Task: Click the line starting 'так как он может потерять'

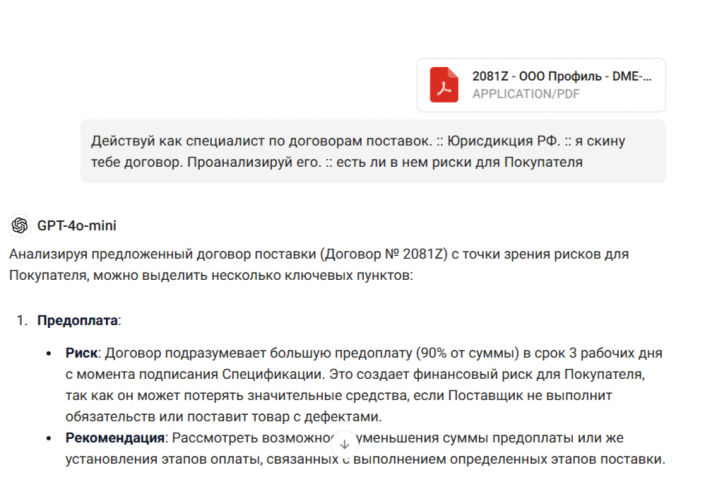Action: coord(338,395)
